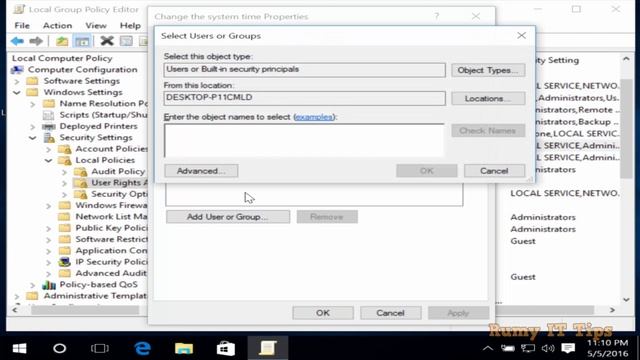Viewport: 640px width, 360px height.
Task: Click the Add User or Group button
Action: click(228, 217)
